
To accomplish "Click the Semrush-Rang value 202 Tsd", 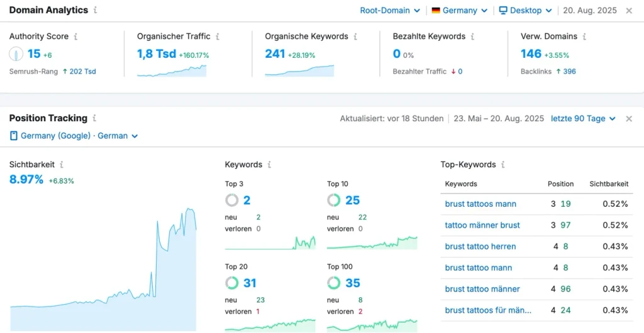I will pyautogui.click(x=82, y=72).
